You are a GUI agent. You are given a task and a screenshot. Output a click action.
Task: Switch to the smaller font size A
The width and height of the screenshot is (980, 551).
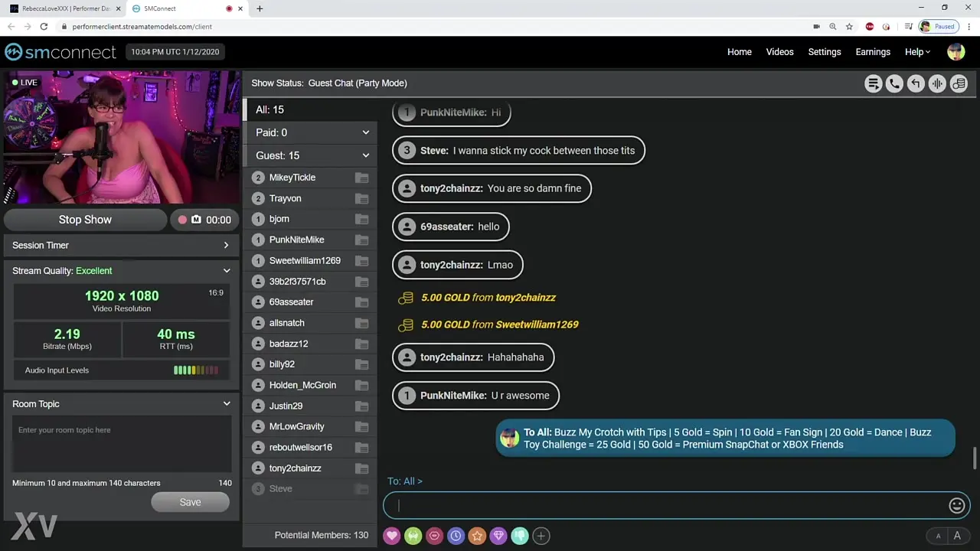coord(938,536)
